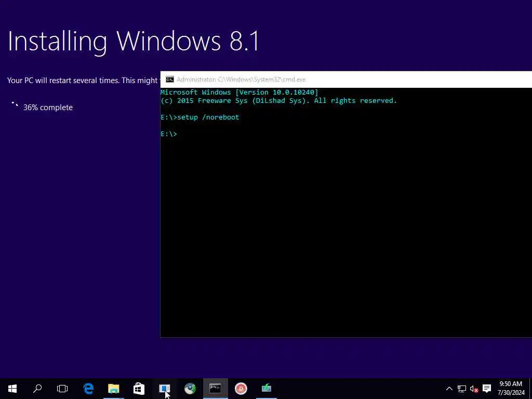This screenshot has width=532, height=399.
Task: Switch to Command Prompt taskbar button
Action: coord(216,389)
